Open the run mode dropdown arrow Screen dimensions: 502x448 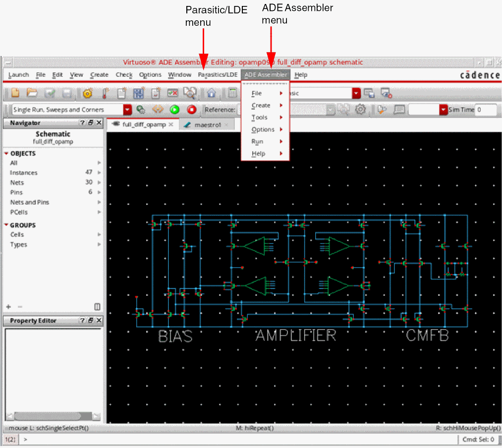(127, 110)
